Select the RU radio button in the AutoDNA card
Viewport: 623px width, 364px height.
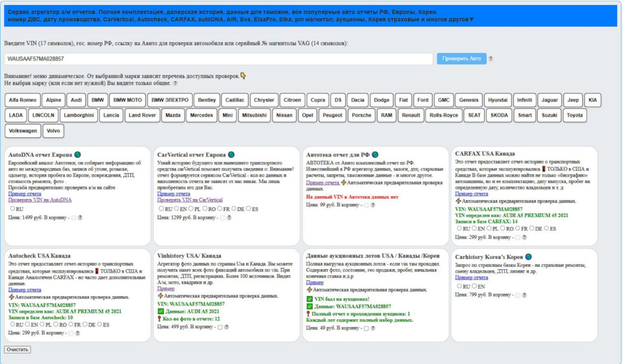pyautogui.click(x=12, y=209)
